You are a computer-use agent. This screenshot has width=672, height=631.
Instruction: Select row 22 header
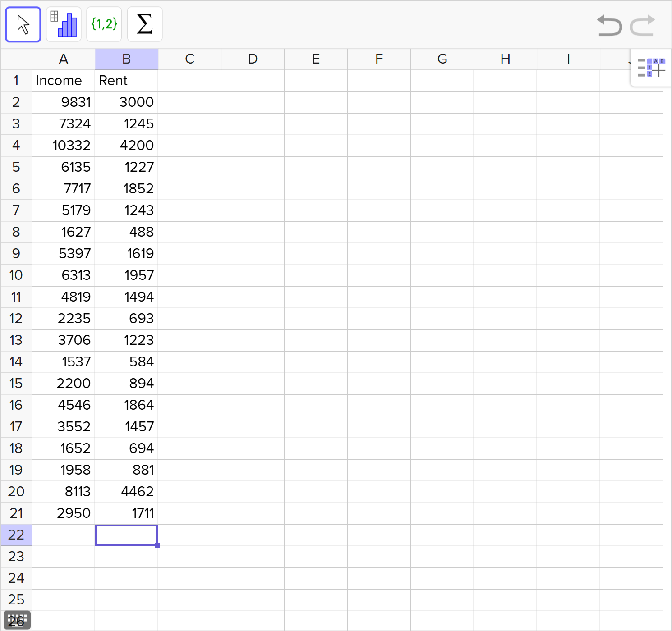click(x=16, y=535)
